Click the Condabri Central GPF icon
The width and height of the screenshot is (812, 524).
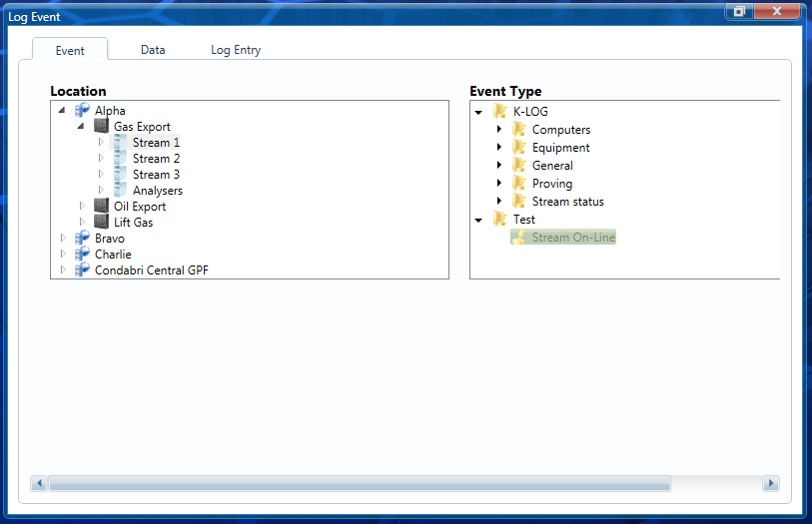click(x=82, y=270)
